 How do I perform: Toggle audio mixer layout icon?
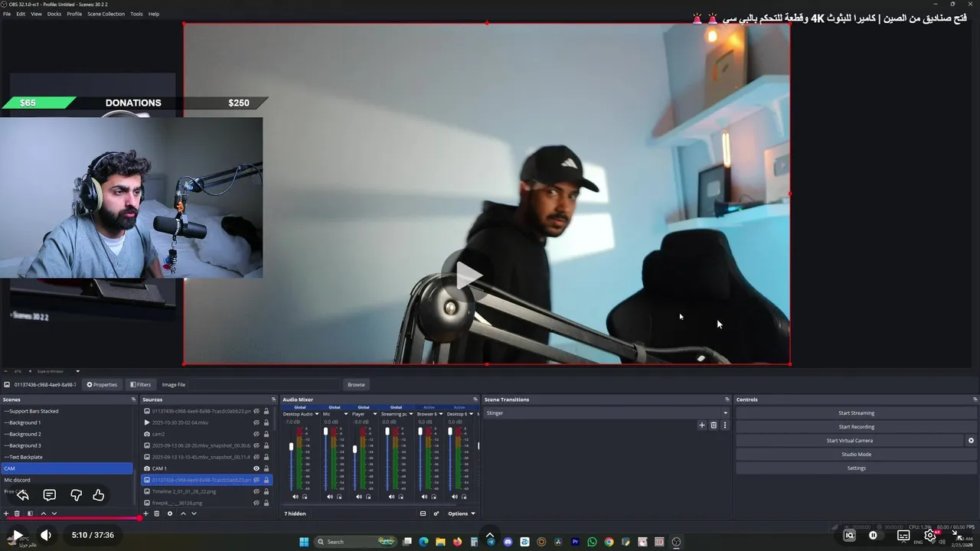tap(423, 514)
